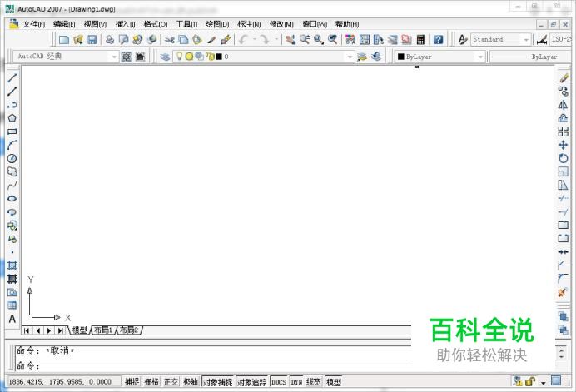
Task: Click the last-tab navigation arrow button
Action: (x=60, y=330)
